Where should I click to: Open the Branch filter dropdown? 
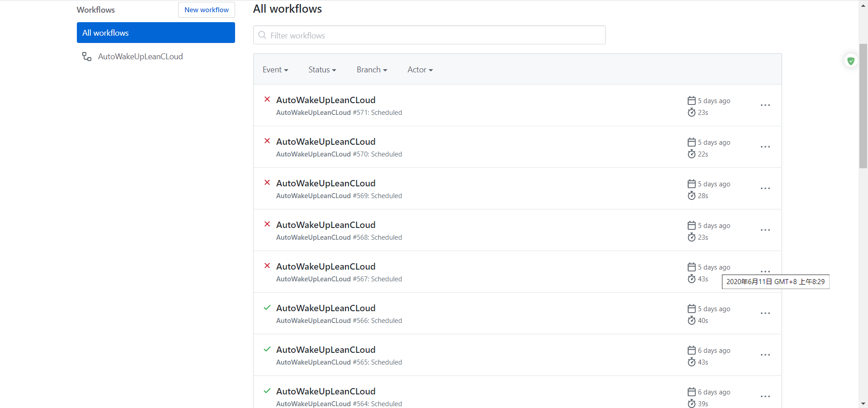click(x=372, y=70)
